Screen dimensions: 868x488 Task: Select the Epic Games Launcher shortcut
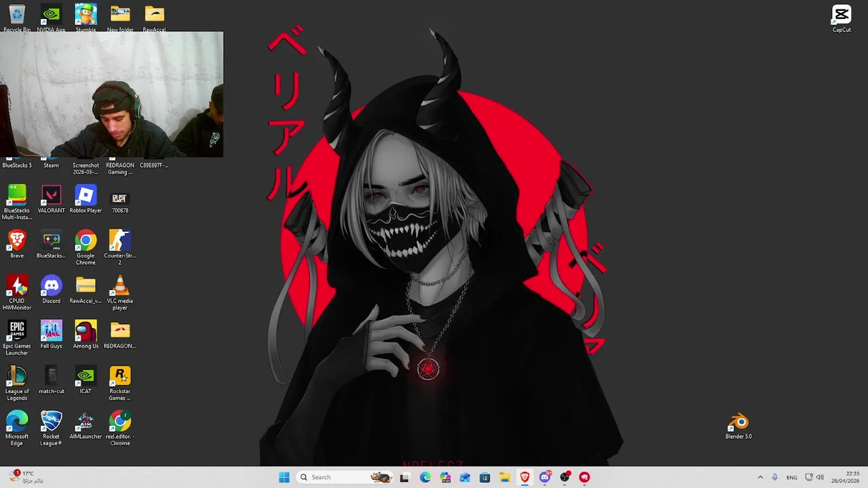point(17,338)
